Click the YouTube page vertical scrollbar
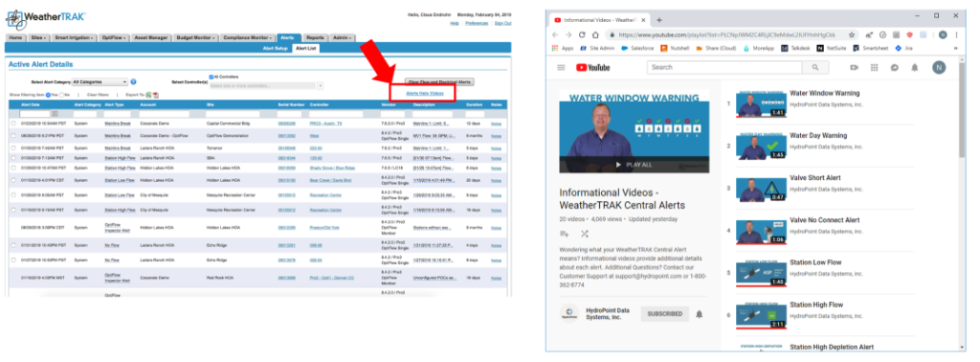Viewport: 980px width, 362px height. [961, 110]
